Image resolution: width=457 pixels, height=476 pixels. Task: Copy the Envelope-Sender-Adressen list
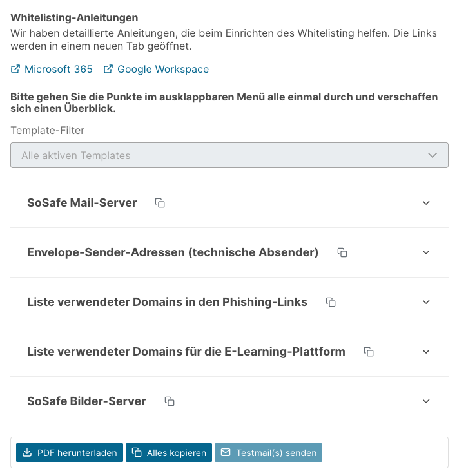(x=343, y=252)
